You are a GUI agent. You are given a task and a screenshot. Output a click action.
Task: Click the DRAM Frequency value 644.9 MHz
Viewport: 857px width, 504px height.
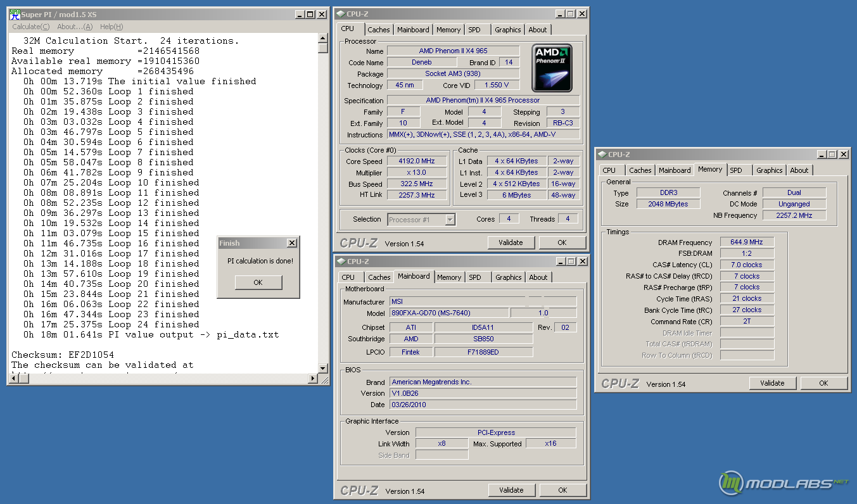pos(747,243)
